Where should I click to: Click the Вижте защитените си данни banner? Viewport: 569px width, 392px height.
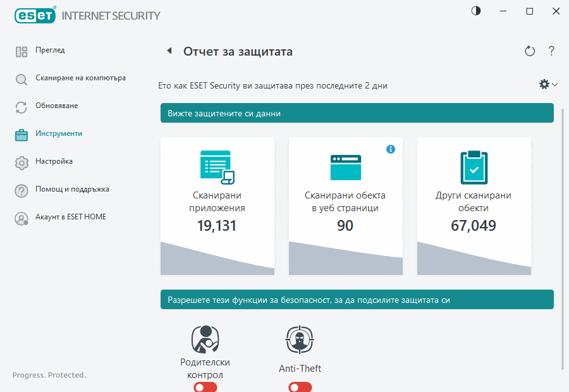(x=356, y=113)
